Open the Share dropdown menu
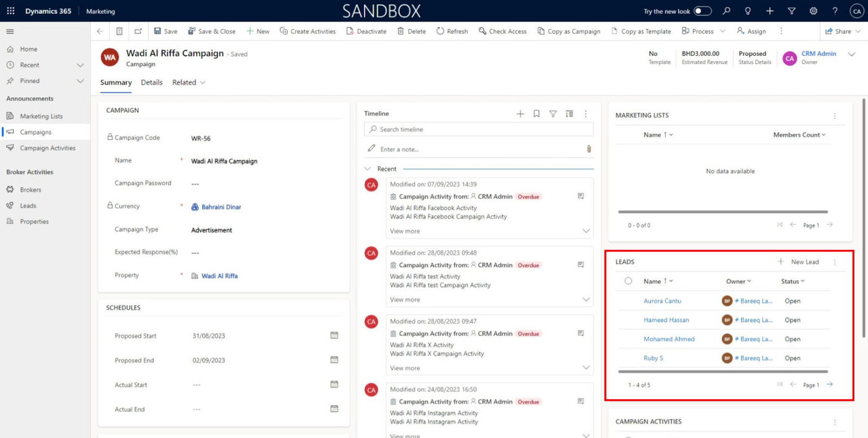The width and height of the screenshot is (868, 438). [843, 31]
